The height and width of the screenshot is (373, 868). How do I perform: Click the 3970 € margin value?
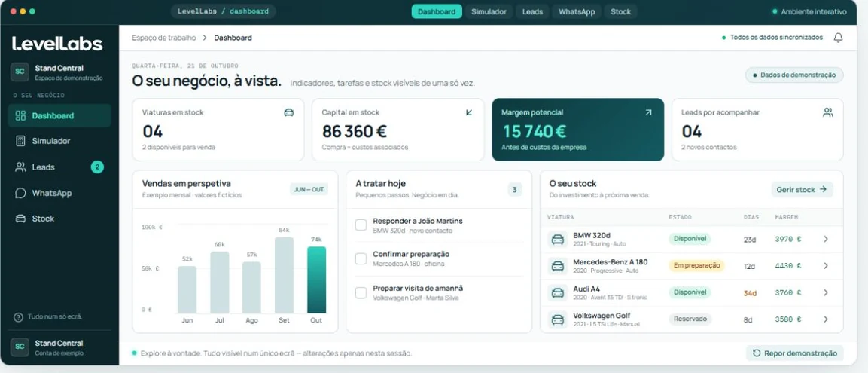(x=788, y=240)
